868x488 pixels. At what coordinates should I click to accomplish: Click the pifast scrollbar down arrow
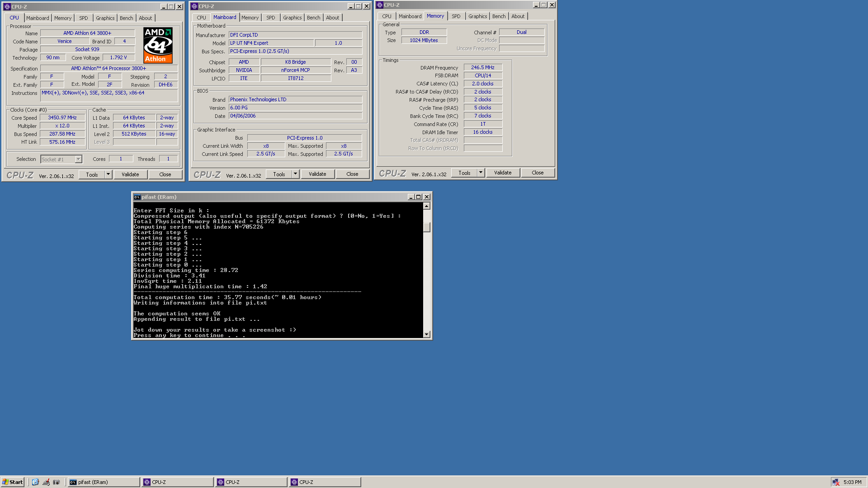click(x=426, y=334)
